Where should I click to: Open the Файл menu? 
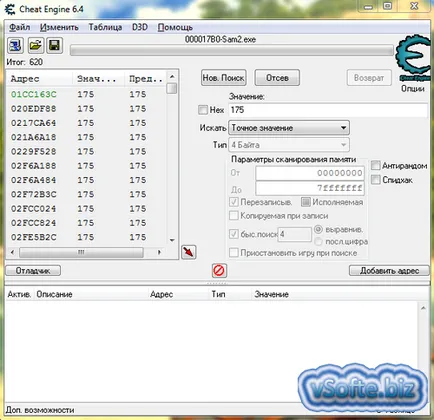pos(20,27)
